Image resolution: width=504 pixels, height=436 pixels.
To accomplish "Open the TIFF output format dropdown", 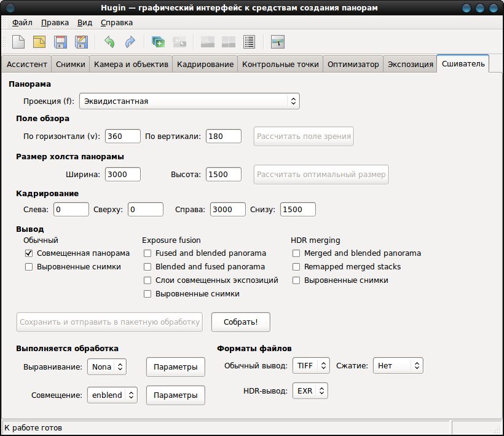I will pyautogui.click(x=311, y=365).
